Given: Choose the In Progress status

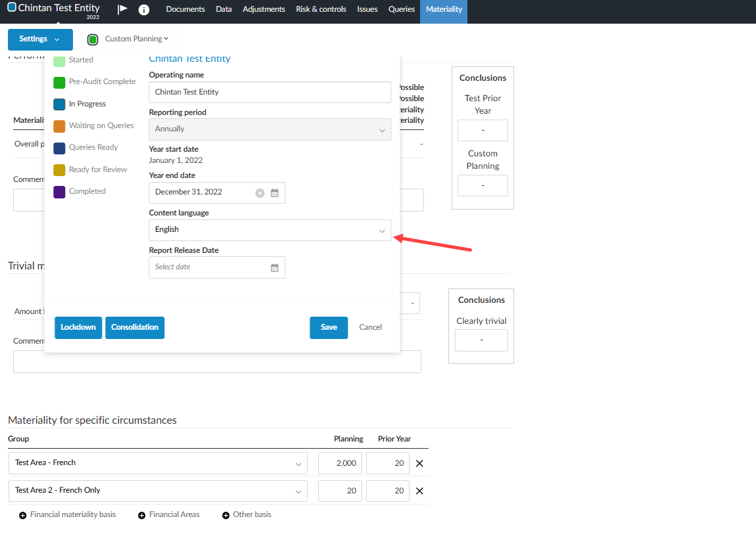Looking at the screenshot, I should [80, 104].
